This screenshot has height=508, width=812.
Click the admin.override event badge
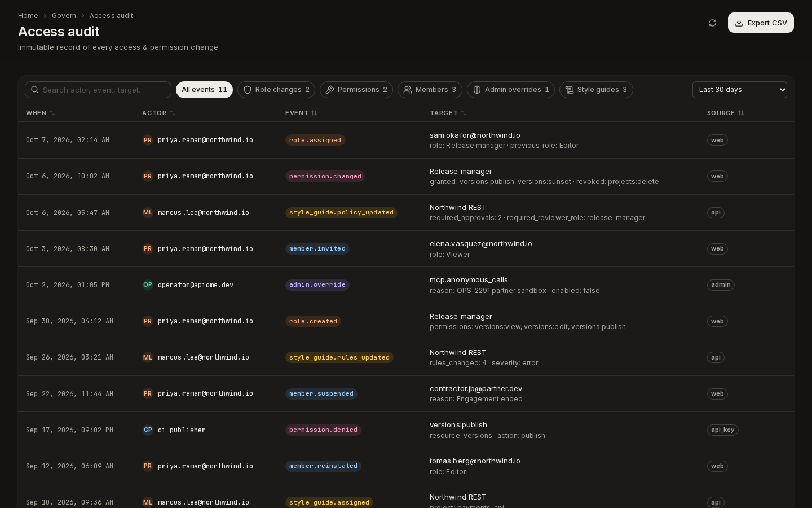click(x=317, y=285)
